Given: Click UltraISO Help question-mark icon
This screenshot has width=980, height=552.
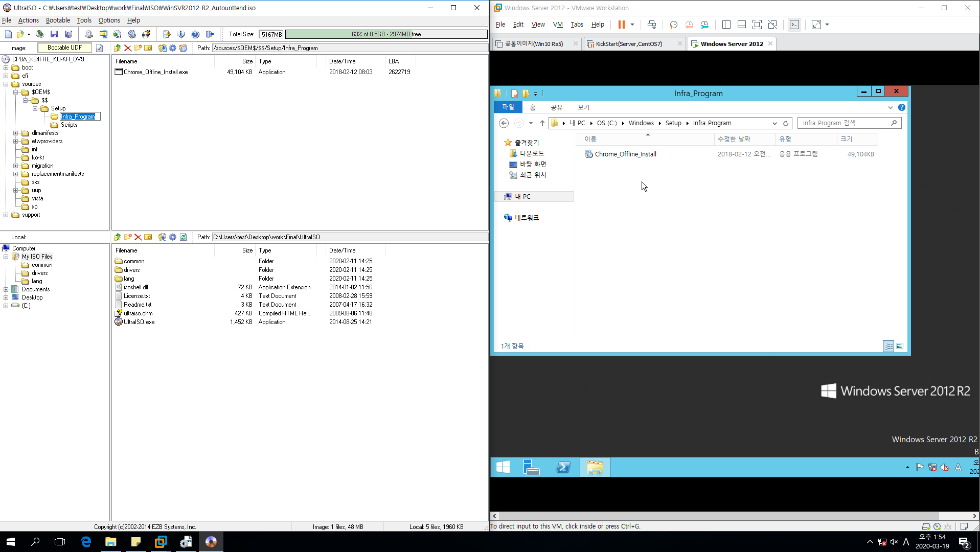Looking at the screenshot, I should tap(195, 34).
